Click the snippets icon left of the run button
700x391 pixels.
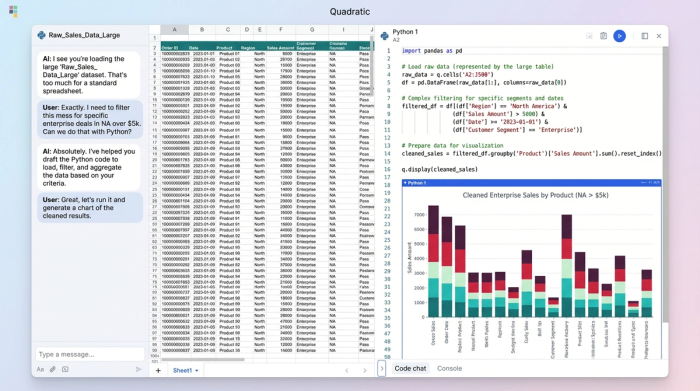click(x=603, y=36)
